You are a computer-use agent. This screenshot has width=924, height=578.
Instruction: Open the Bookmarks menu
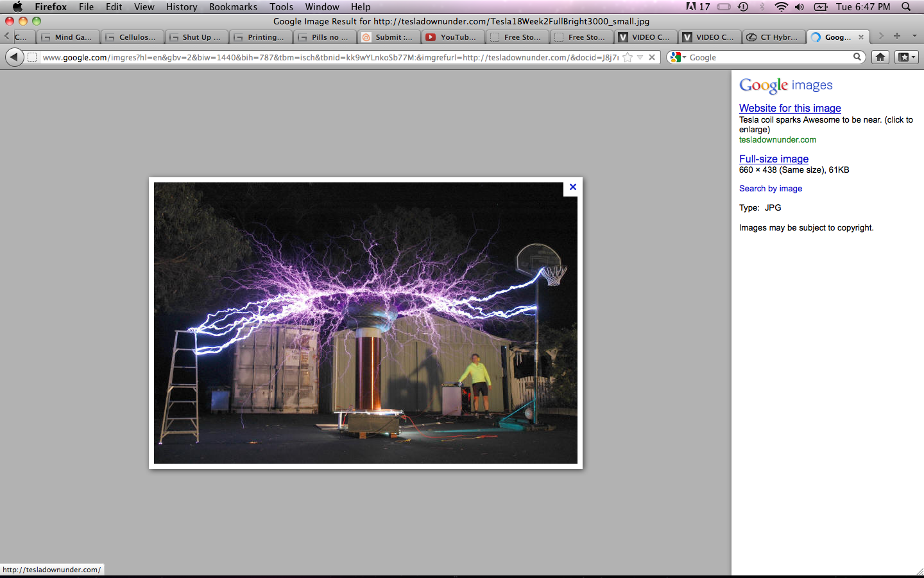[x=233, y=7]
